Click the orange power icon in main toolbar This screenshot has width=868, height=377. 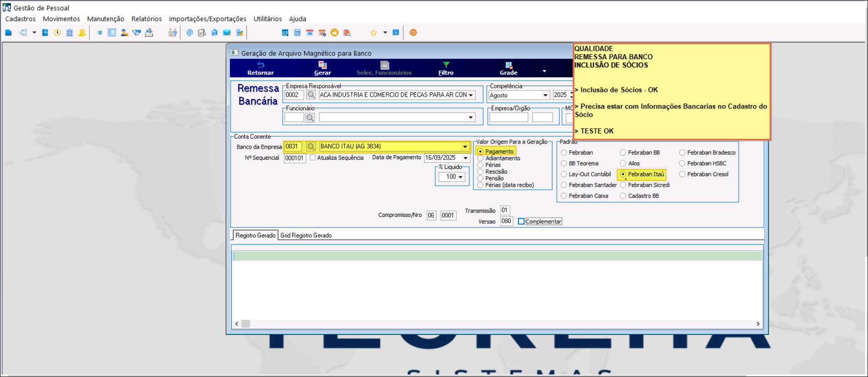[x=413, y=32]
